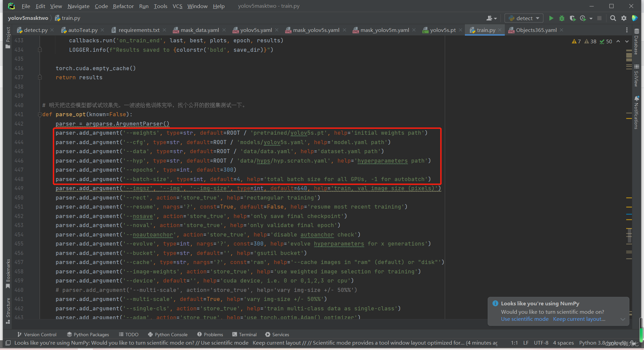Click the Stop process icon
This screenshot has width=644, height=350.
599,18
